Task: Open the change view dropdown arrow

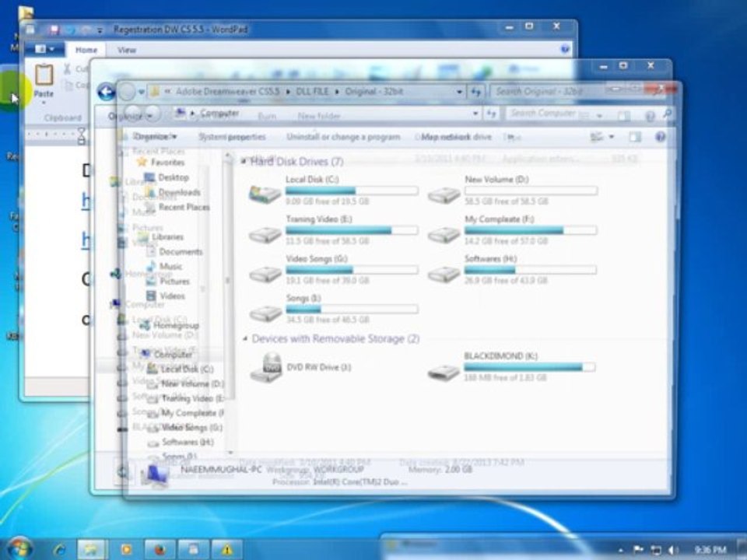Action: [x=612, y=137]
